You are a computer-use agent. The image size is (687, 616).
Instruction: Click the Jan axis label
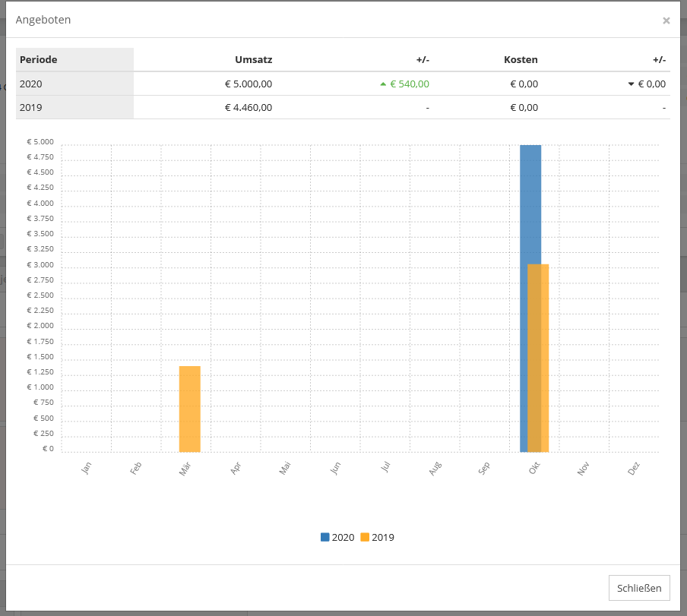pos(87,468)
